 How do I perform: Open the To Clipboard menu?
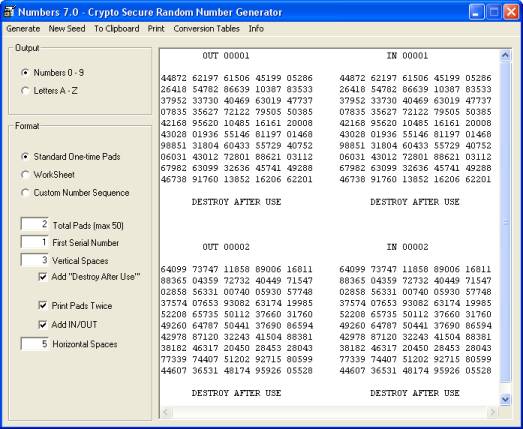pyautogui.click(x=116, y=29)
